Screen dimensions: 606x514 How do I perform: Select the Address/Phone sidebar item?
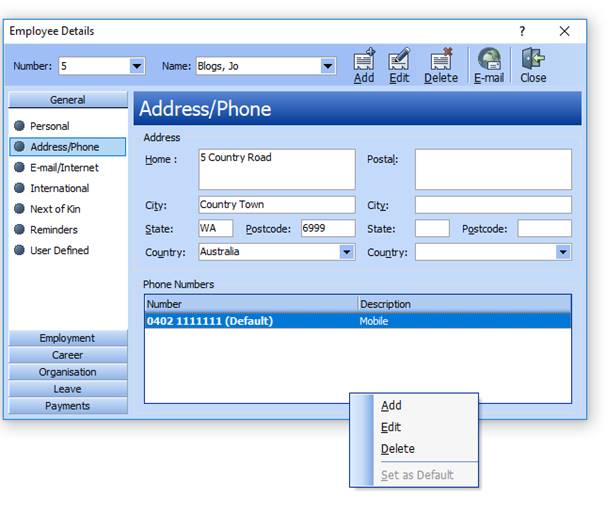pyautogui.click(x=68, y=147)
